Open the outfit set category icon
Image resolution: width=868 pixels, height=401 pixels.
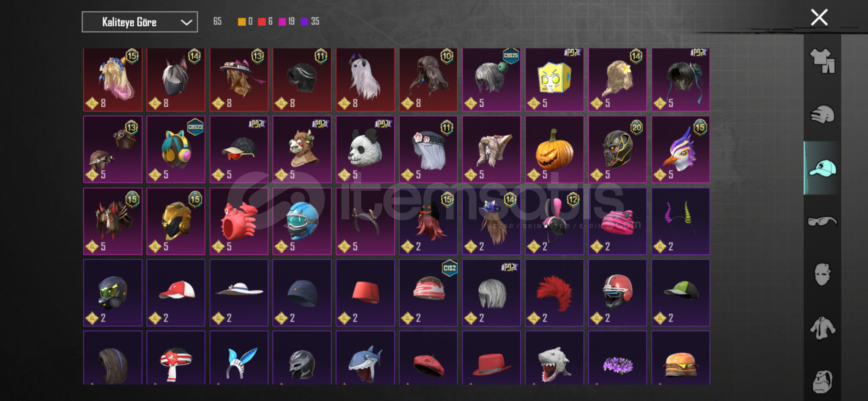822,61
